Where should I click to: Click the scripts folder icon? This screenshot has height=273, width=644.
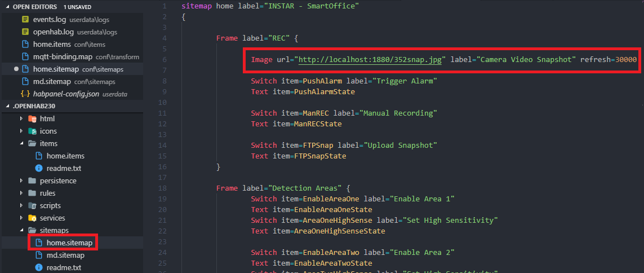(32, 206)
